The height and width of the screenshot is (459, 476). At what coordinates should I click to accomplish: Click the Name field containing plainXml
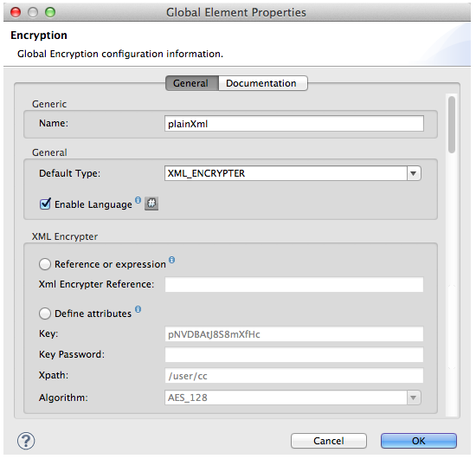294,124
